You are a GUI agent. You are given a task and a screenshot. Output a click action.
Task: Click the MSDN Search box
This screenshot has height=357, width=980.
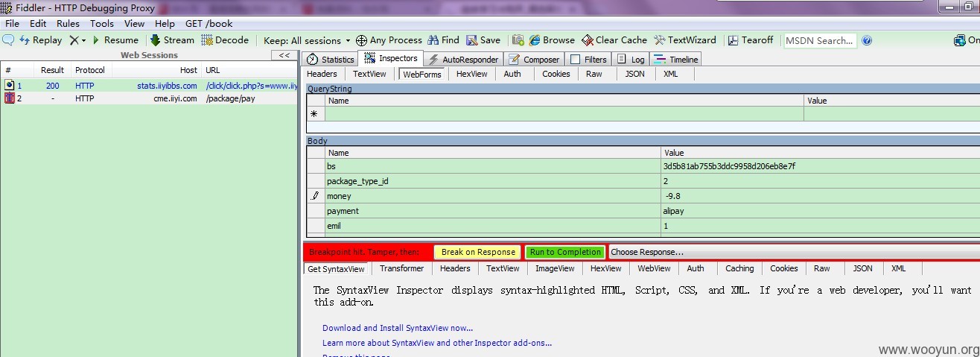[x=821, y=40]
